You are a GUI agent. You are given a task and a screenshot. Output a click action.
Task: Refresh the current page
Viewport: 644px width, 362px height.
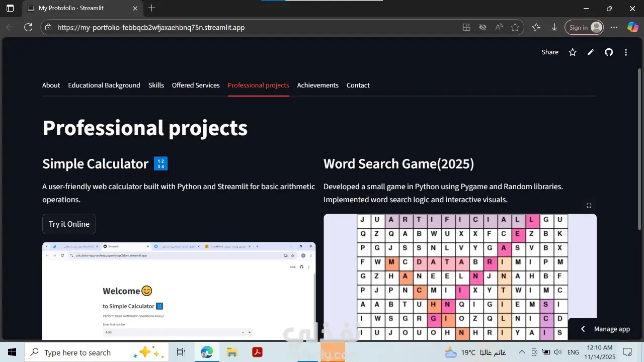(x=28, y=28)
